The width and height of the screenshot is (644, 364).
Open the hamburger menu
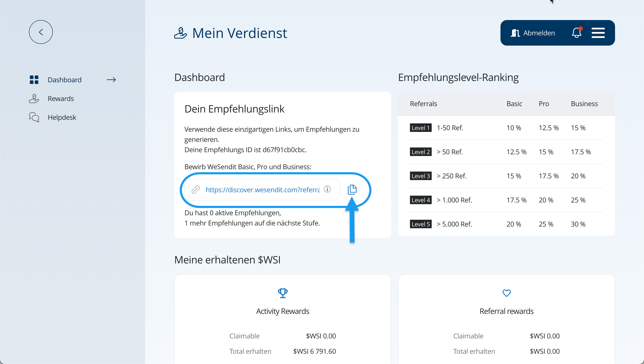[598, 33]
